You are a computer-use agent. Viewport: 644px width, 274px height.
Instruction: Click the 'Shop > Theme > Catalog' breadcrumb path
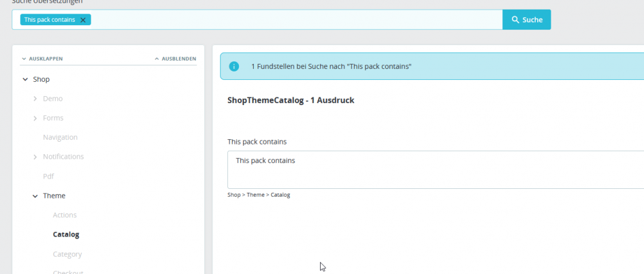point(259,195)
